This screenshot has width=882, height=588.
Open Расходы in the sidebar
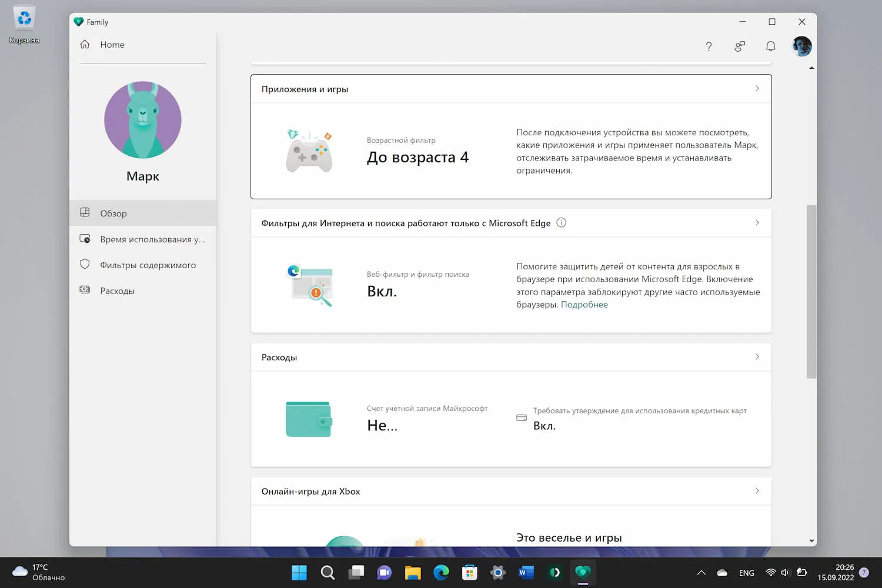(143, 290)
